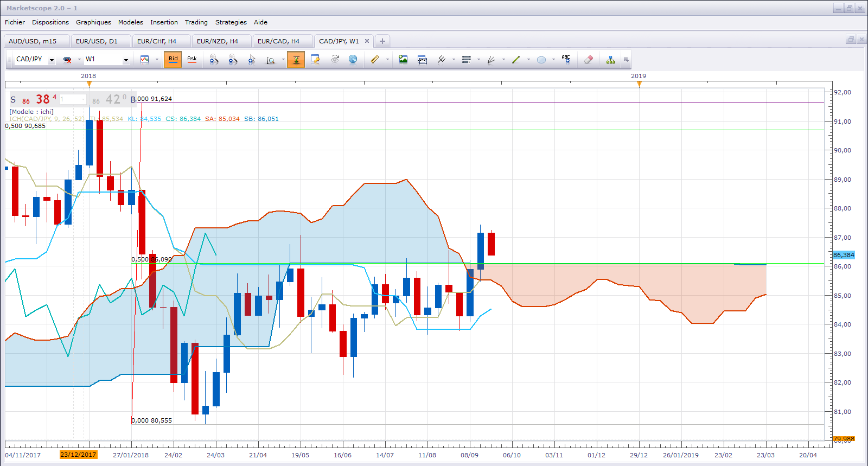Toggle the highlighted crosshair cursor mode

(296, 60)
